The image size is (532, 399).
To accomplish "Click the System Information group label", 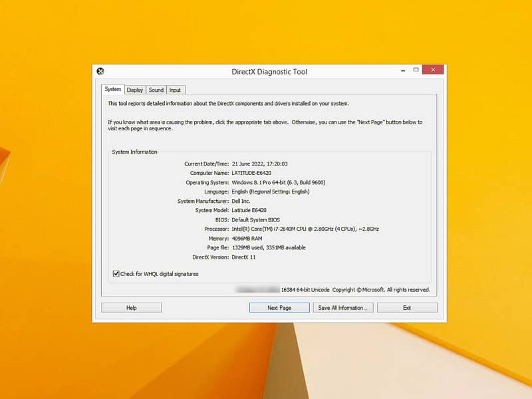I will pos(135,152).
